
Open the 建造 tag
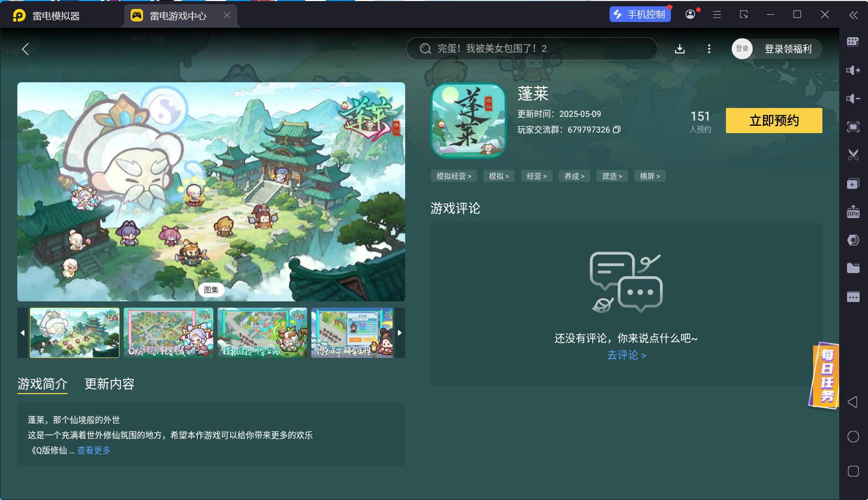pos(612,176)
